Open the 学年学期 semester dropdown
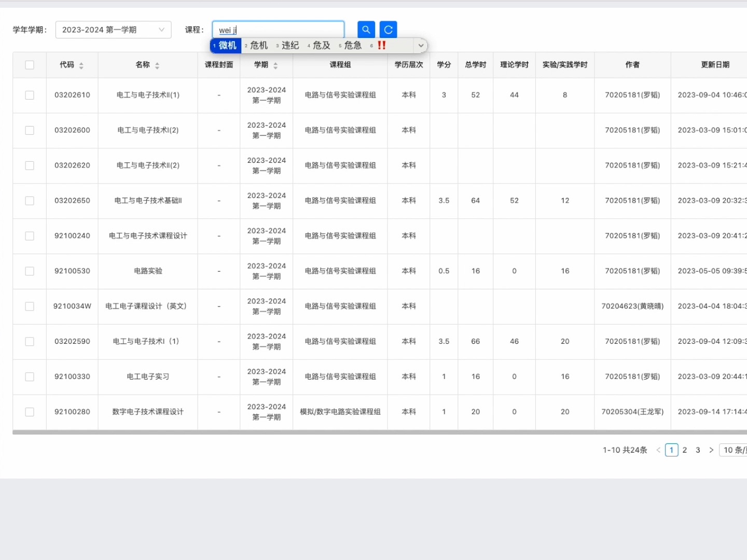 tap(113, 30)
